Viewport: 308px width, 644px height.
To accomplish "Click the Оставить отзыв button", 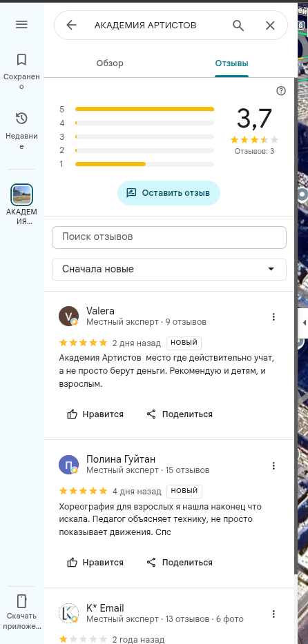I will 169,193.
